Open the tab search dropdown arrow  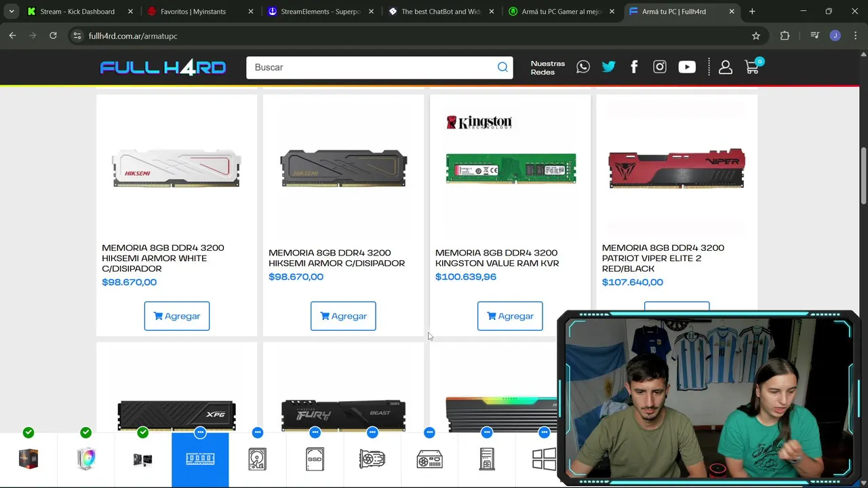(x=12, y=12)
